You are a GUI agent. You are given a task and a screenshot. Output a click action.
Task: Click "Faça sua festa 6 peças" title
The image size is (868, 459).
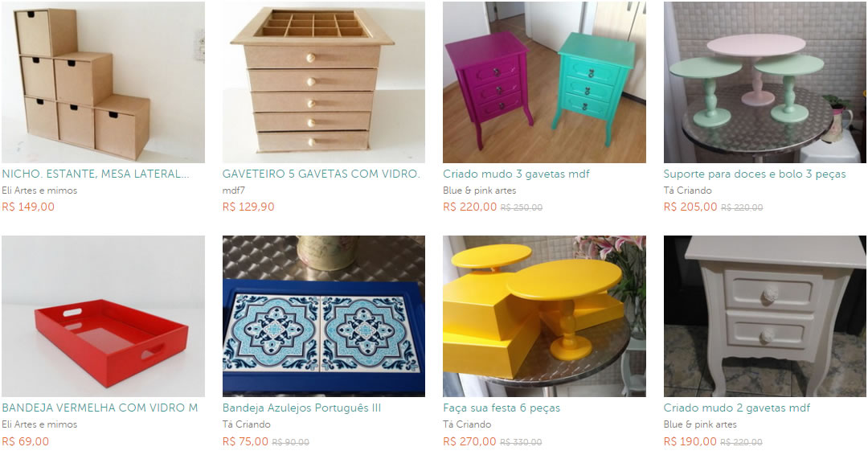tap(502, 408)
